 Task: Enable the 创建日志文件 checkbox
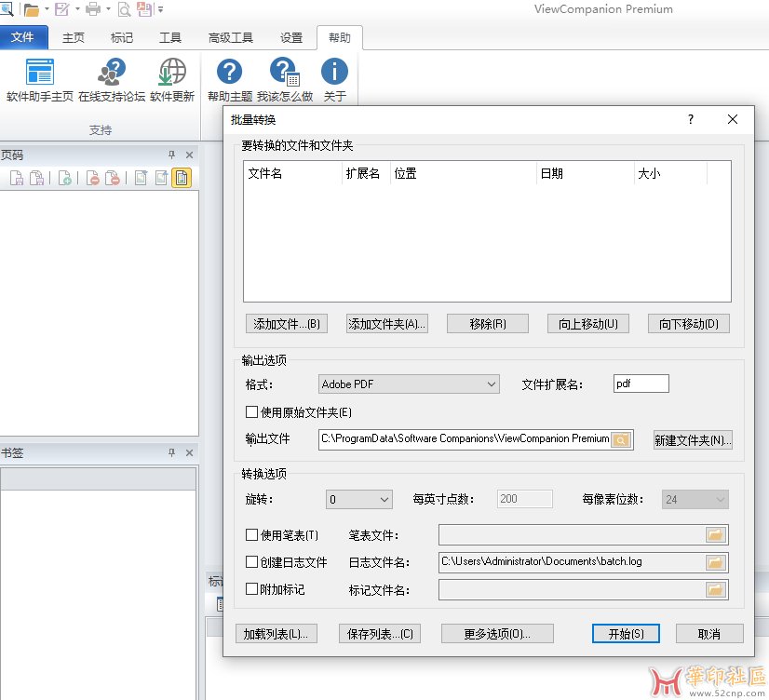click(251, 561)
